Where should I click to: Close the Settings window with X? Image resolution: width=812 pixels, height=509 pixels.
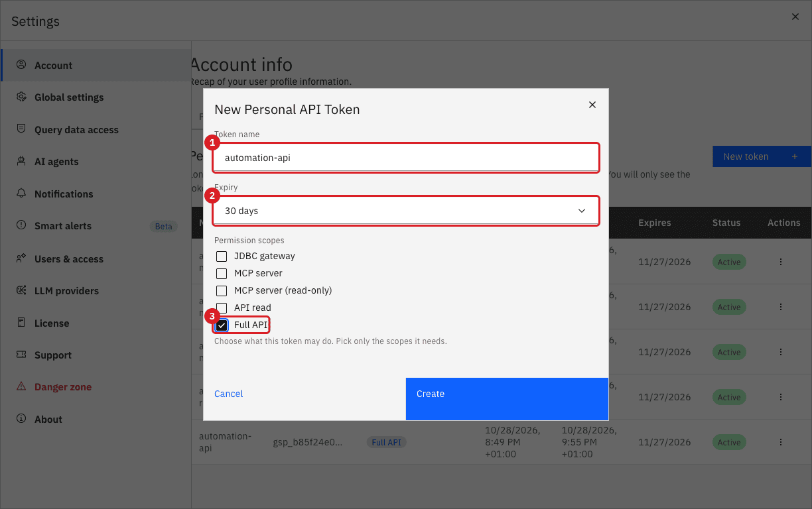[795, 17]
